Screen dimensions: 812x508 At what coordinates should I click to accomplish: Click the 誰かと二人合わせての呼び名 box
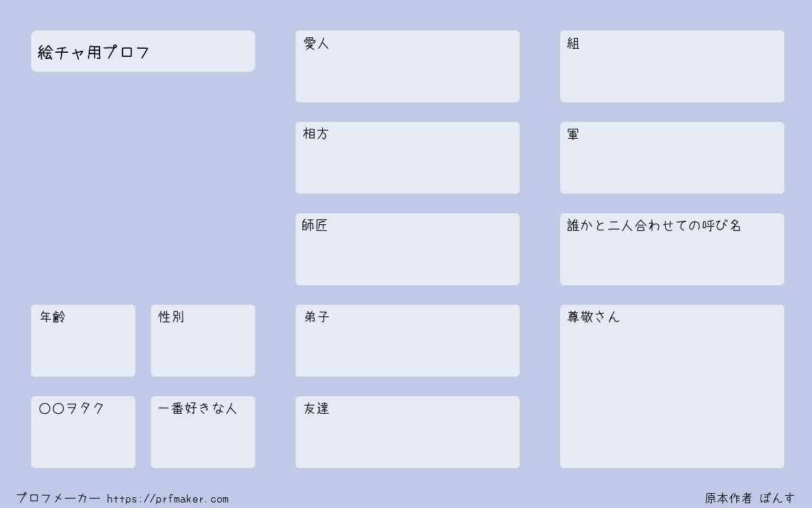(x=672, y=249)
